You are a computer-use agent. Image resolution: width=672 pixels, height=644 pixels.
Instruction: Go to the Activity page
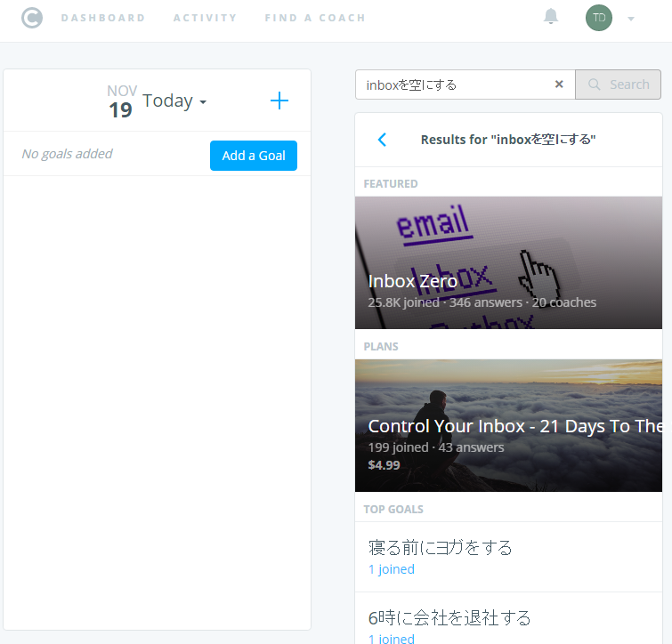205,18
